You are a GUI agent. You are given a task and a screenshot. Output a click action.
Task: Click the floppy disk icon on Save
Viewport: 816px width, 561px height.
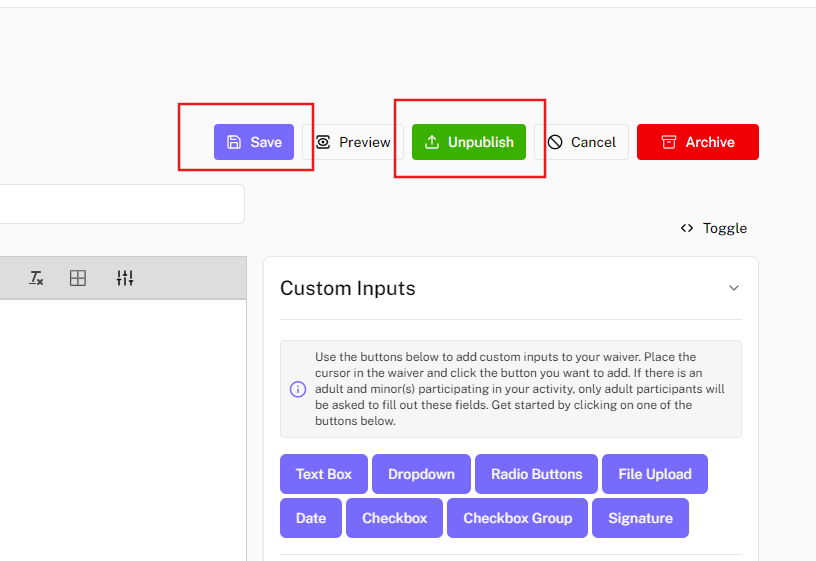[234, 142]
